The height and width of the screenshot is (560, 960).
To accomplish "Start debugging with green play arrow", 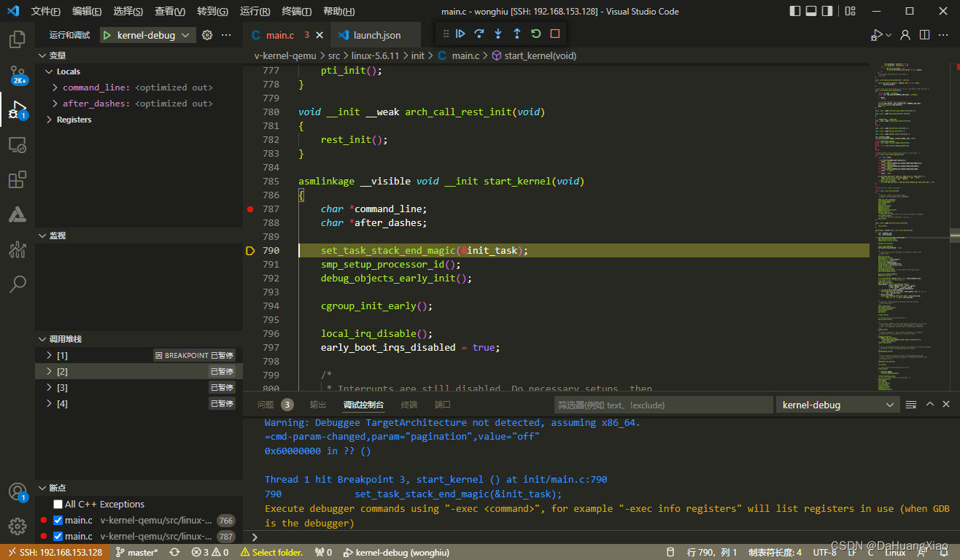I will point(107,35).
